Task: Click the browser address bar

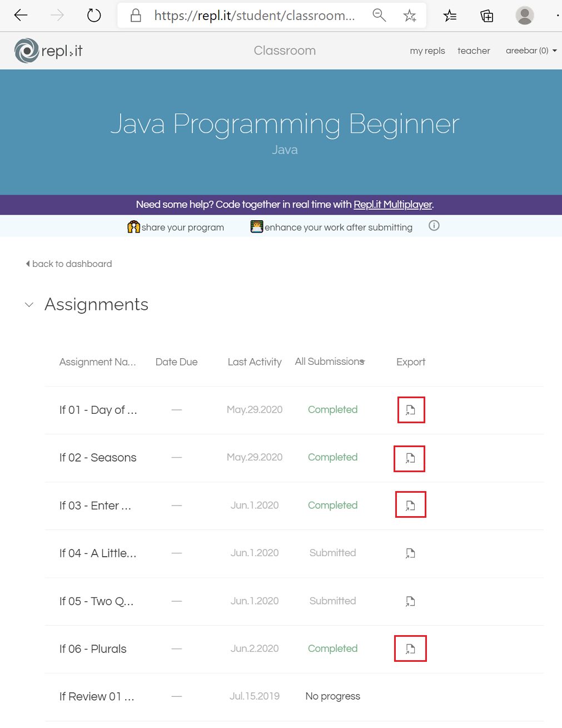Action: tap(254, 16)
